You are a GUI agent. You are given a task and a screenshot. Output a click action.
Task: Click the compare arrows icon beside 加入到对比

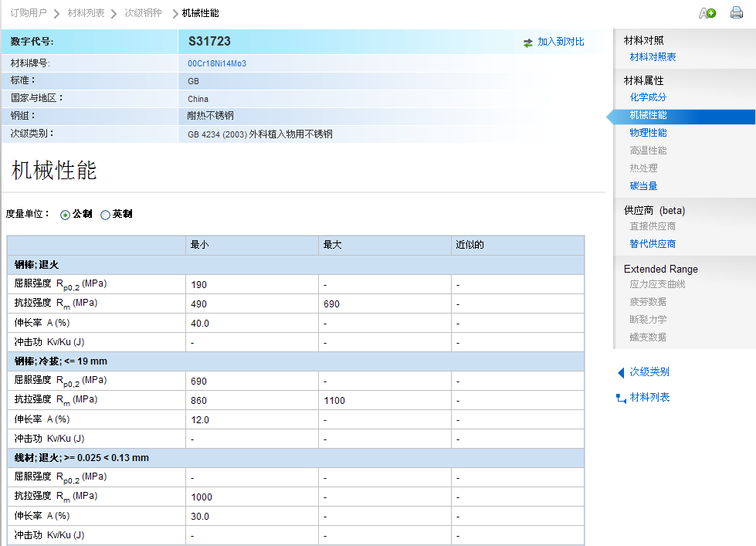point(528,42)
